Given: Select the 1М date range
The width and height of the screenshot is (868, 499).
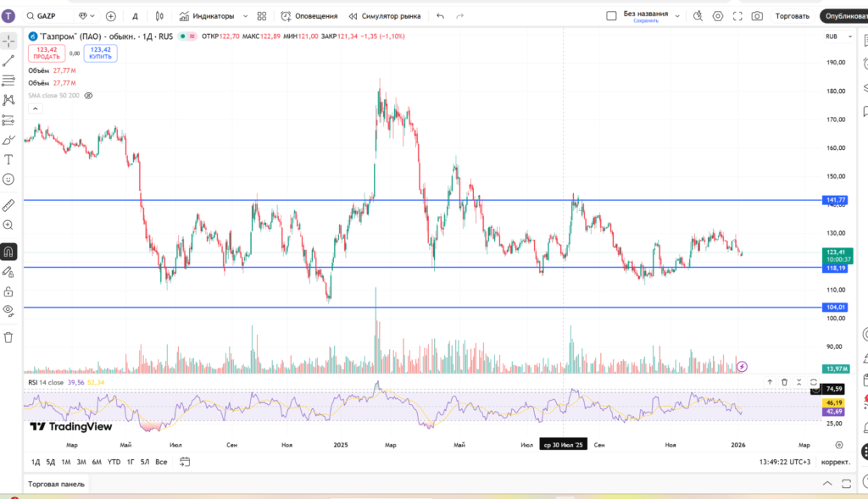Looking at the screenshot, I should tap(66, 462).
